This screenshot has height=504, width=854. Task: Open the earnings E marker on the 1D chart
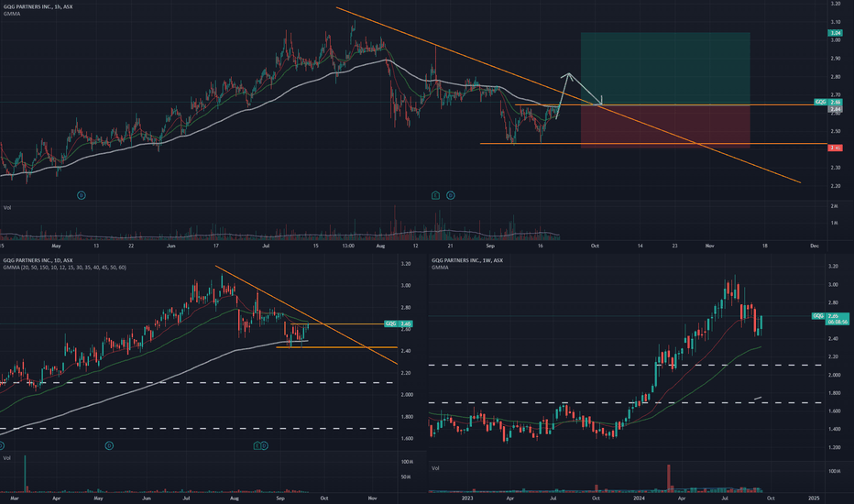tap(257, 445)
